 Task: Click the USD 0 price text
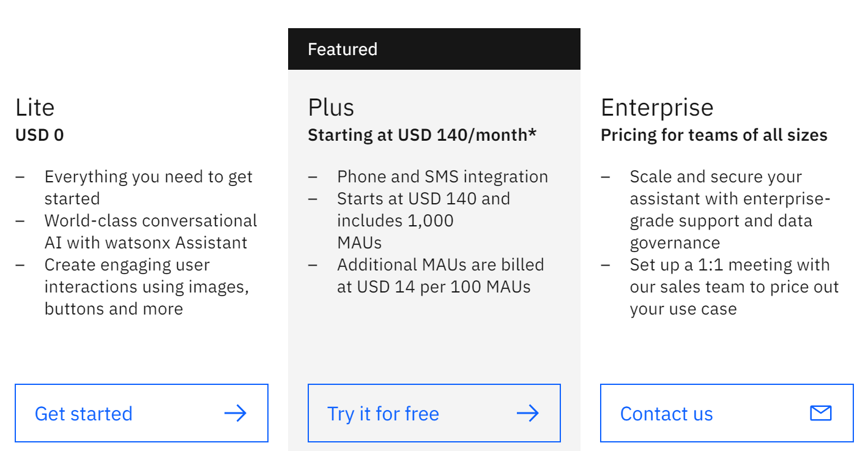39,135
